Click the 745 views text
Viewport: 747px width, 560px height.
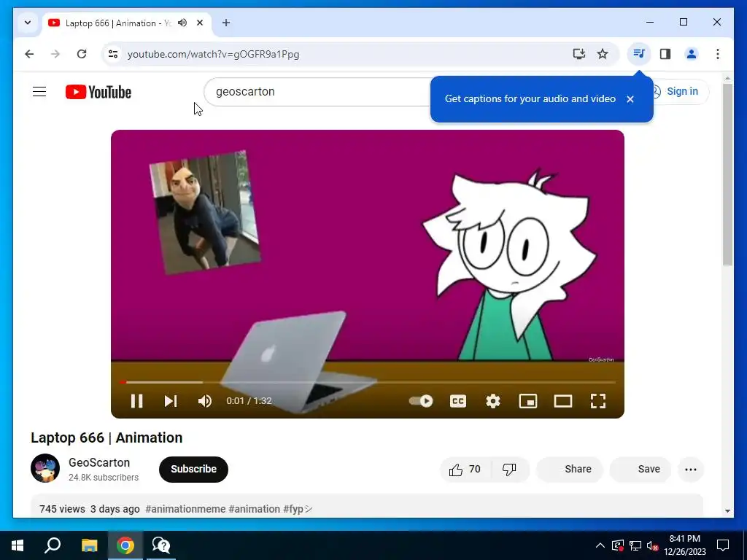62,509
